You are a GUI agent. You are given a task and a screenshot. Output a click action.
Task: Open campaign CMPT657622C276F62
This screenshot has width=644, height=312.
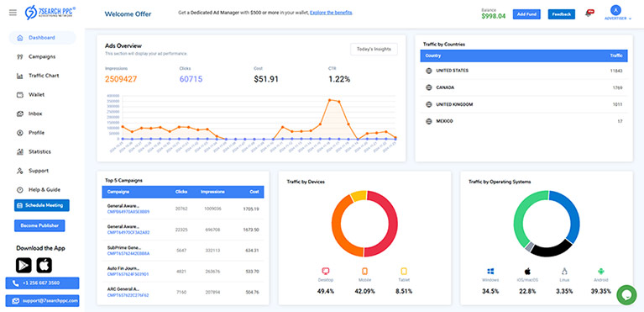tap(128, 295)
